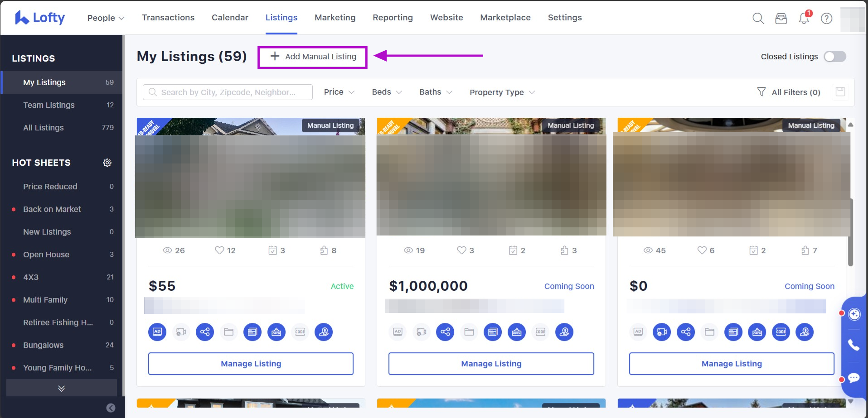Open the Transactions tab

[x=168, y=18]
